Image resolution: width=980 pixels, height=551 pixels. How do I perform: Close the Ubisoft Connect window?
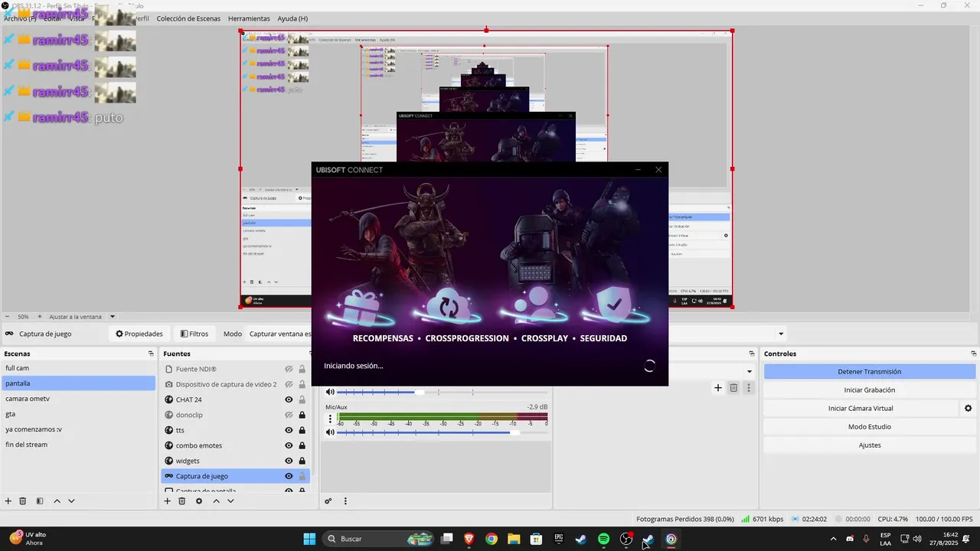pyautogui.click(x=658, y=170)
